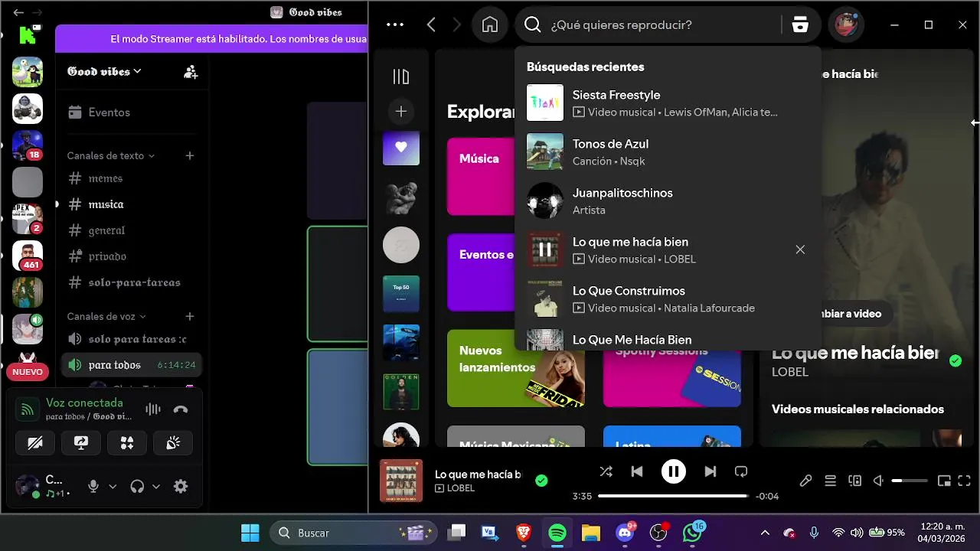
Task: Go back in Spotify navigation
Action: (431, 24)
